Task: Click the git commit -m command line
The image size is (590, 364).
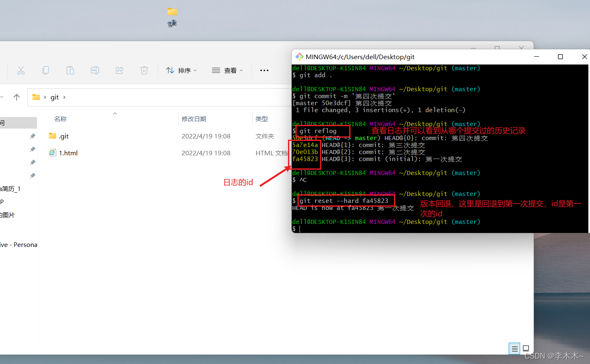Action: pos(343,96)
